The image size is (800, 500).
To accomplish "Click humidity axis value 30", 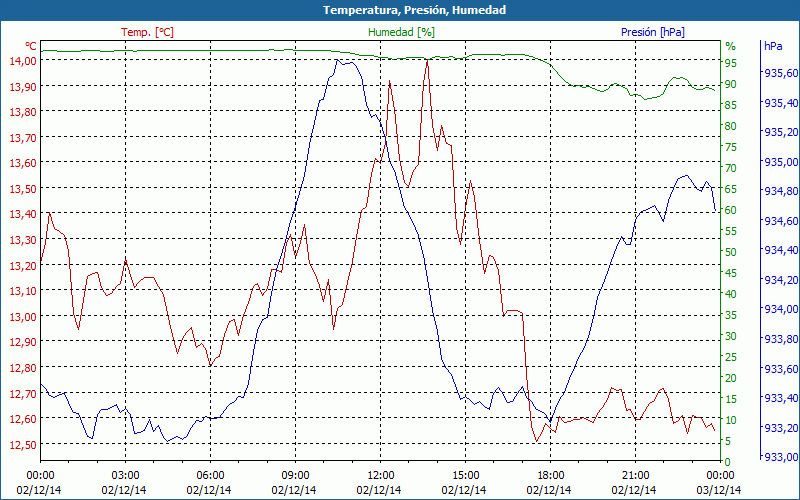I will click(x=731, y=336).
